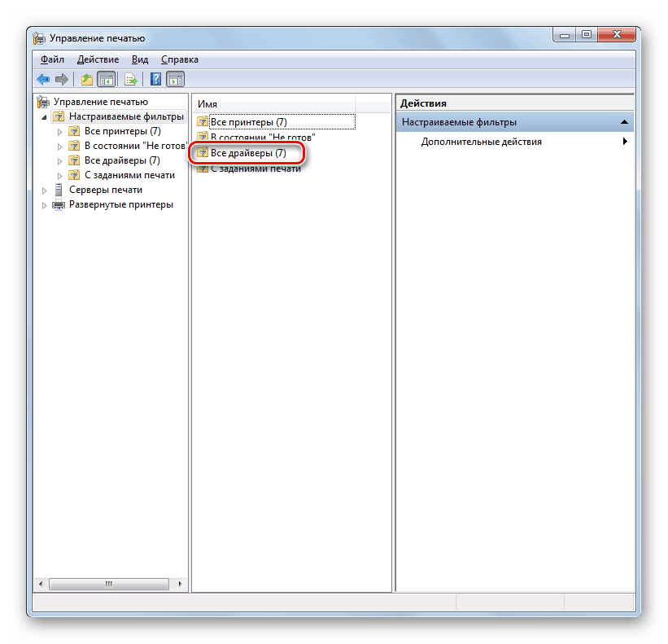Expand the 'Серверы печати' node
The height and width of the screenshot is (644, 668).
(x=44, y=191)
